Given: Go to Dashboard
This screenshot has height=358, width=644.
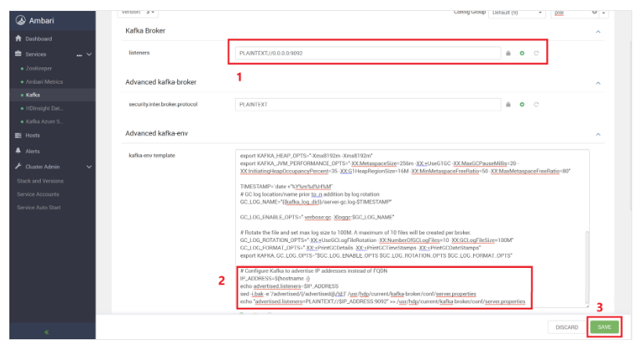Looking at the screenshot, I should (x=38, y=38).
